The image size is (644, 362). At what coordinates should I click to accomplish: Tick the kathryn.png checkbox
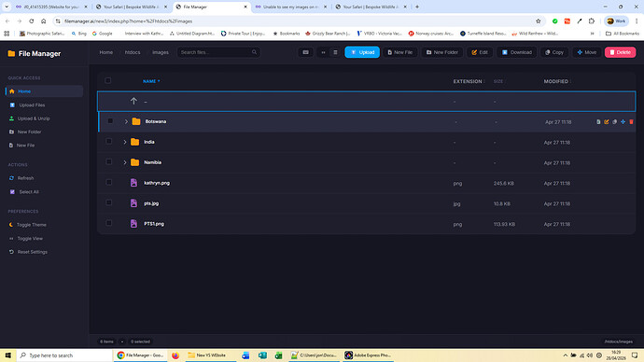coord(108,182)
